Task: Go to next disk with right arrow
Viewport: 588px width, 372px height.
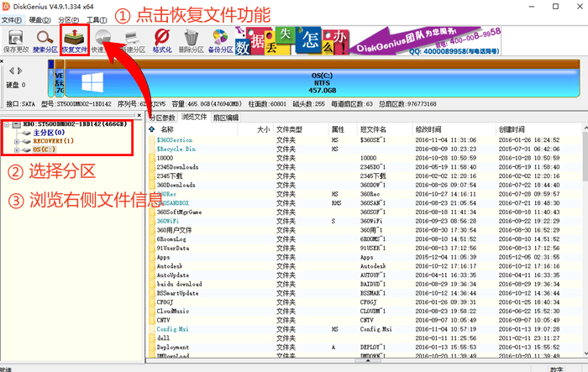Action: click(19, 71)
